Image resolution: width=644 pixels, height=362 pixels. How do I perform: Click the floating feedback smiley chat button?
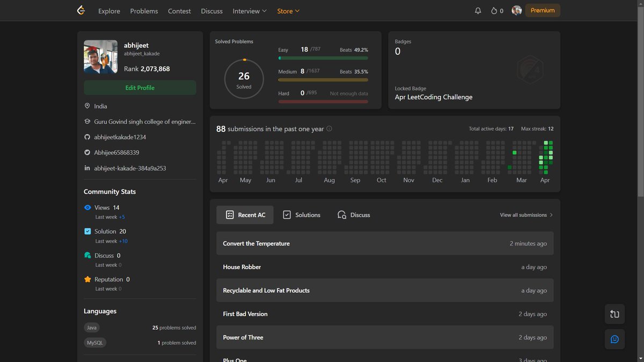(614, 339)
